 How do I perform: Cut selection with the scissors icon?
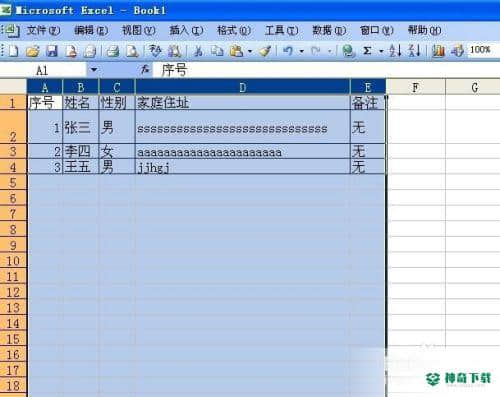198,51
